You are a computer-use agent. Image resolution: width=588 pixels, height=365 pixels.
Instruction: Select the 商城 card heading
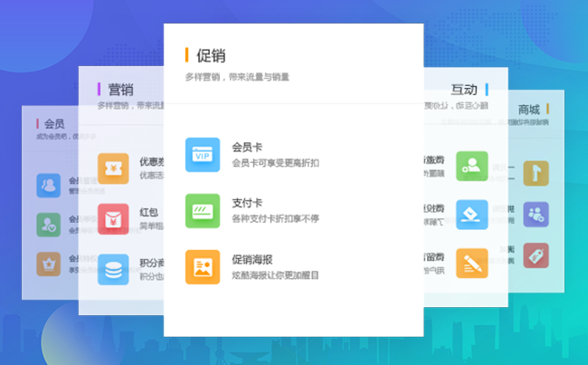pyautogui.click(x=529, y=110)
